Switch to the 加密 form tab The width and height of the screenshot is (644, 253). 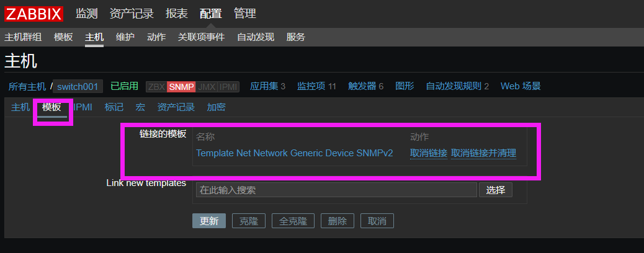click(216, 108)
